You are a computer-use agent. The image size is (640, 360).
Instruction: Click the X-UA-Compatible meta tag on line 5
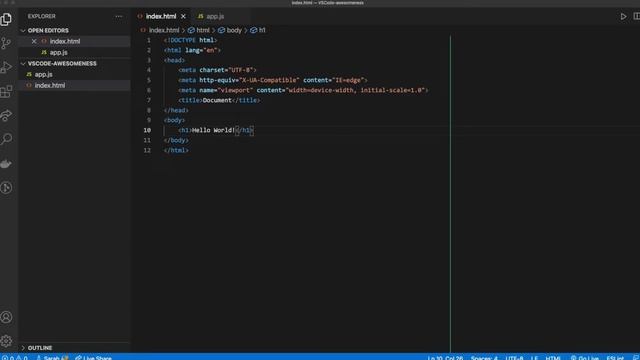coord(273,80)
